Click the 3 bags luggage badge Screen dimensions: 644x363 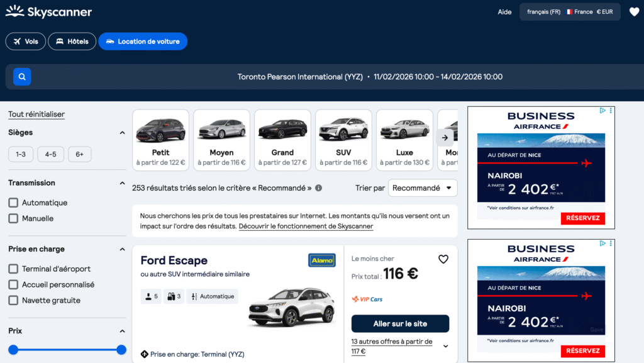click(x=174, y=296)
